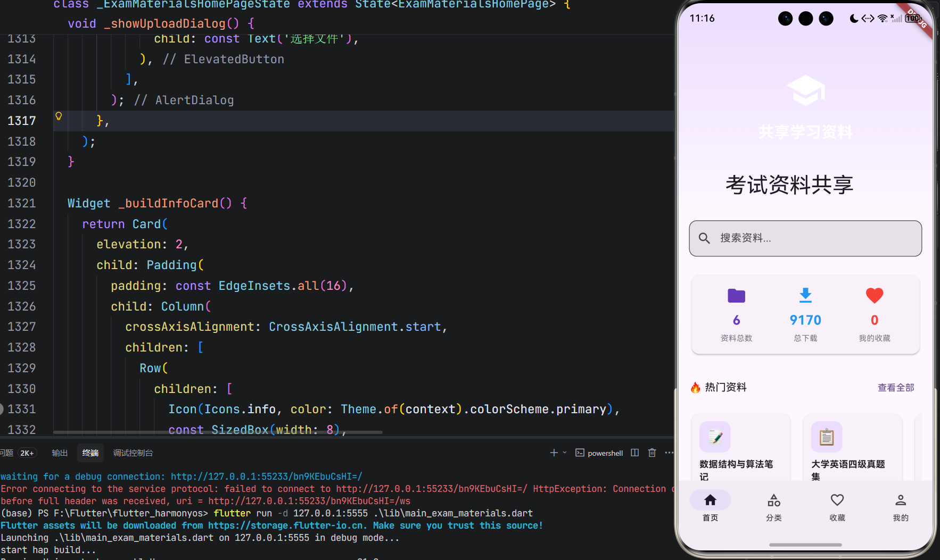Open the 大学英语四级真题集 card
This screenshot has width=940, height=560.
click(x=853, y=448)
